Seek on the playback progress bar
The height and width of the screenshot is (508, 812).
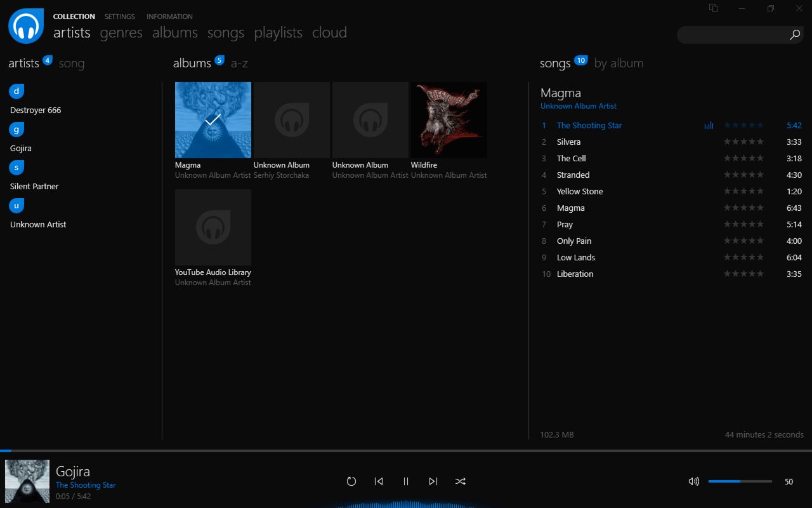[x=406, y=451]
